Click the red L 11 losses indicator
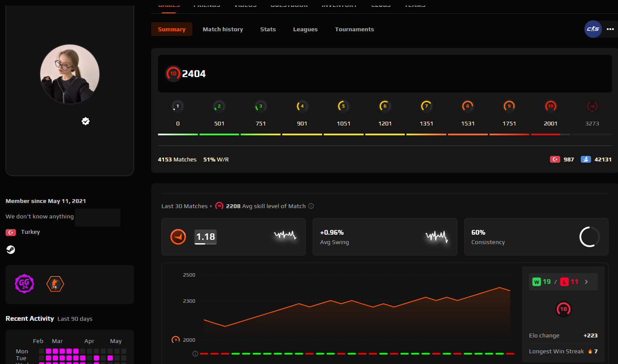The height and width of the screenshot is (364, 618). (570, 282)
